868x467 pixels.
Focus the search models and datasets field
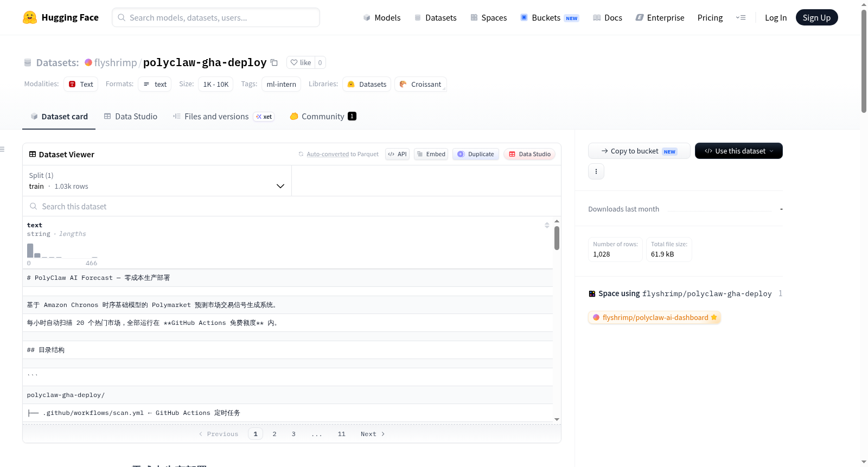216,17
